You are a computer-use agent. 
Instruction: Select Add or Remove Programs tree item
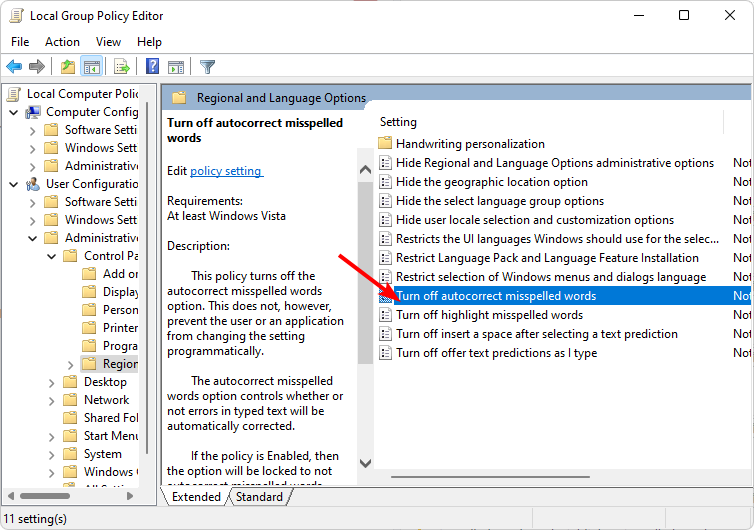(x=120, y=274)
